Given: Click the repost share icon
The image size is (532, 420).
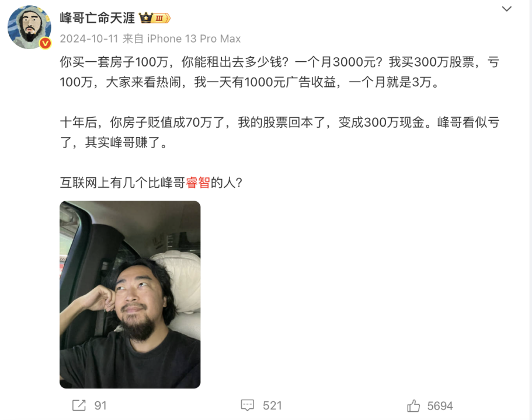Looking at the screenshot, I should [79, 405].
